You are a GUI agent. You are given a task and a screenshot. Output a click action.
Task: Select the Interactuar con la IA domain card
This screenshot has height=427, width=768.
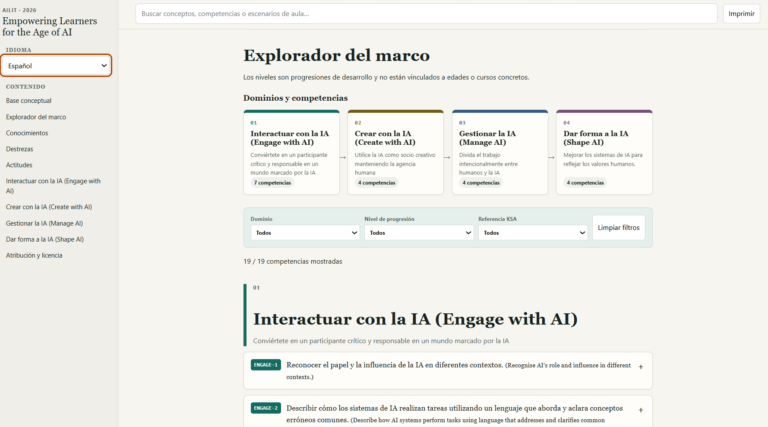pos(291,152)
